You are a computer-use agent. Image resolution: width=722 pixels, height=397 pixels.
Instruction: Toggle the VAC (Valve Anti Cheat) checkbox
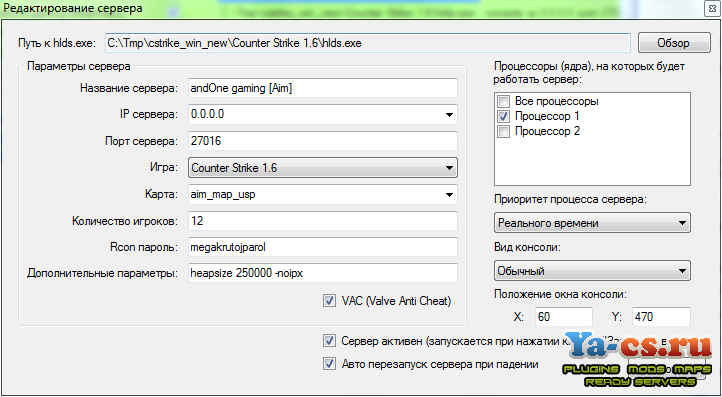[329, 301]
